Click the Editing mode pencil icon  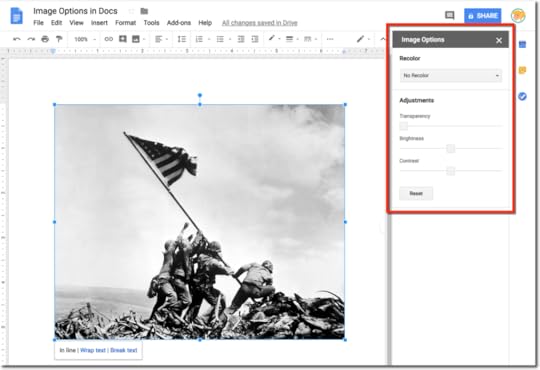coord(360,39)
